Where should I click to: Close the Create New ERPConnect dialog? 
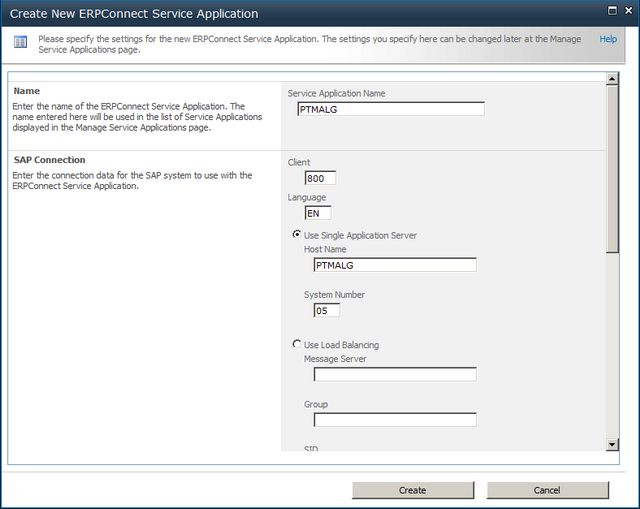coord(629,11)
